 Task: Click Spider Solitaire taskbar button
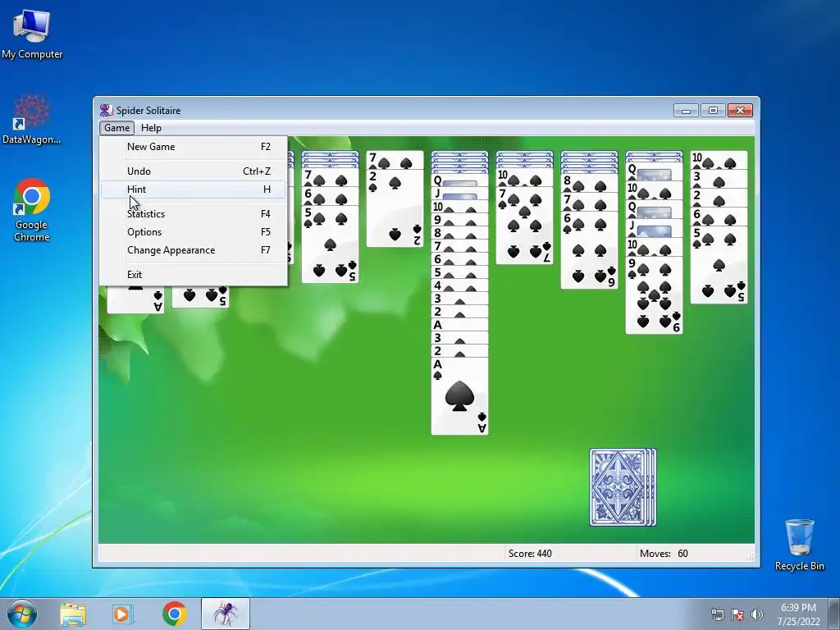[226, 614]
